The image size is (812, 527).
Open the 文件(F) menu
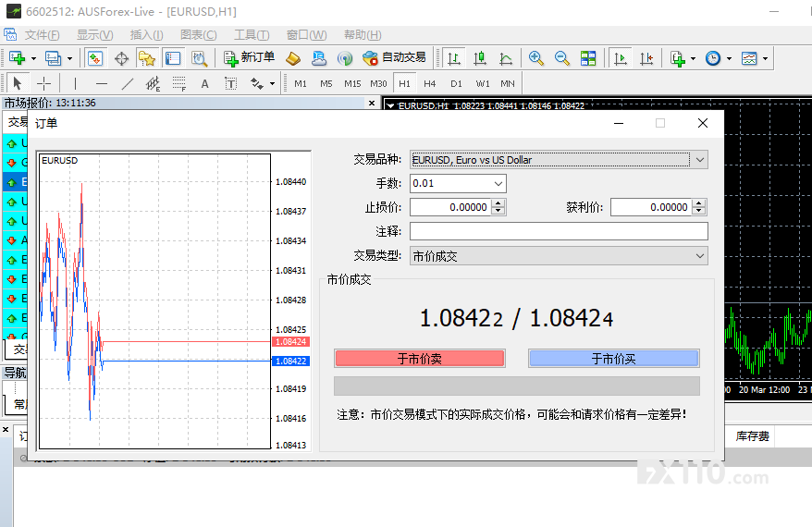tap(42, 35)
